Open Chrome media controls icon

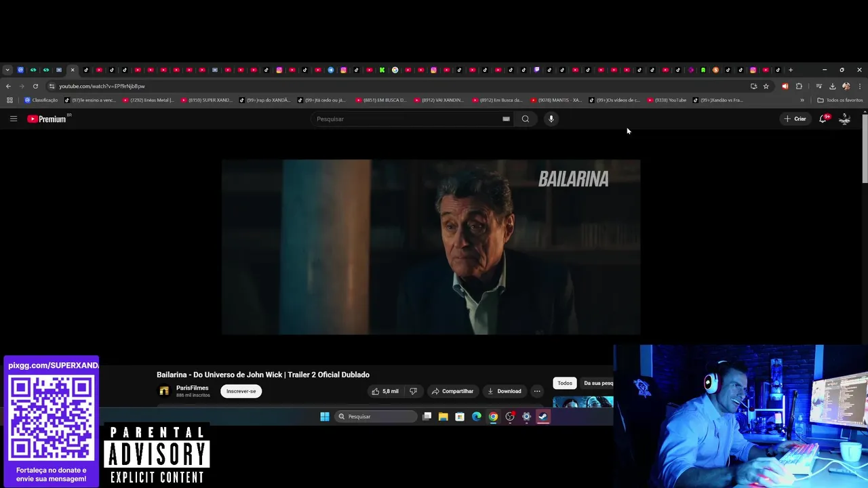818,86
